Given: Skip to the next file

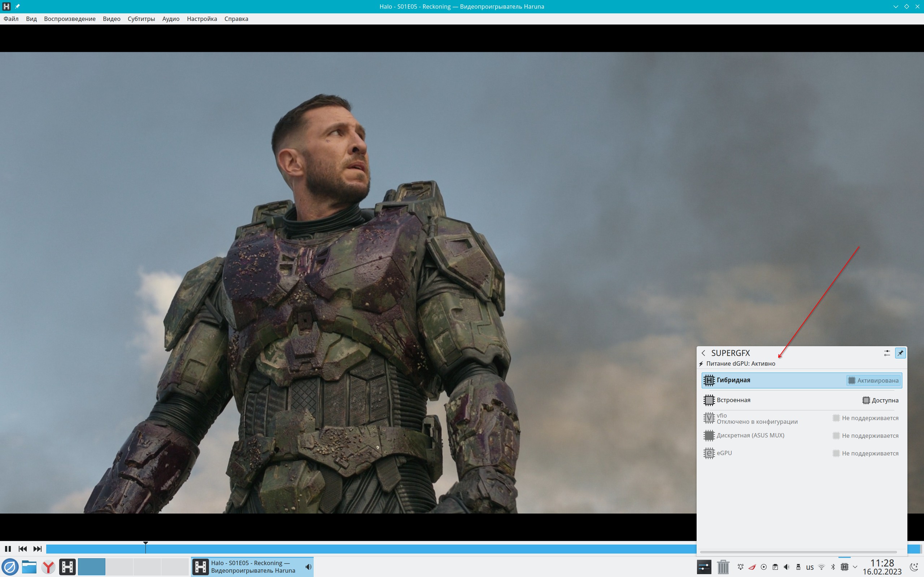Looking at the screenshot, I should (x=38, y=549).
